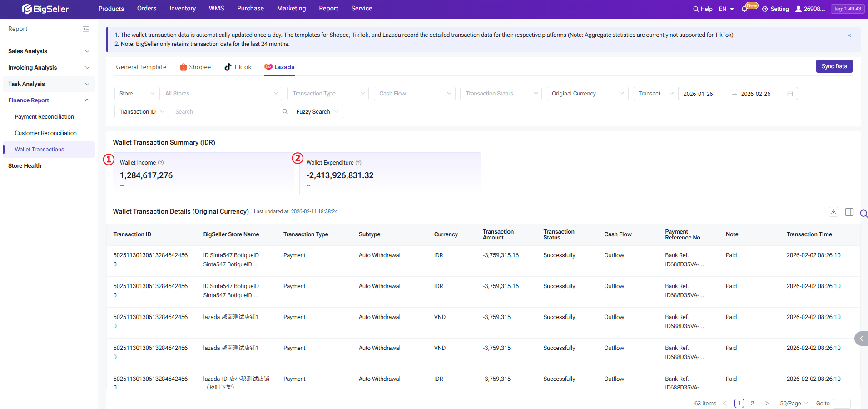The height and width of the screenshot is (409, 868).
Task: Click the Wallet Expenditure help icon
Action: click(358, 163)
